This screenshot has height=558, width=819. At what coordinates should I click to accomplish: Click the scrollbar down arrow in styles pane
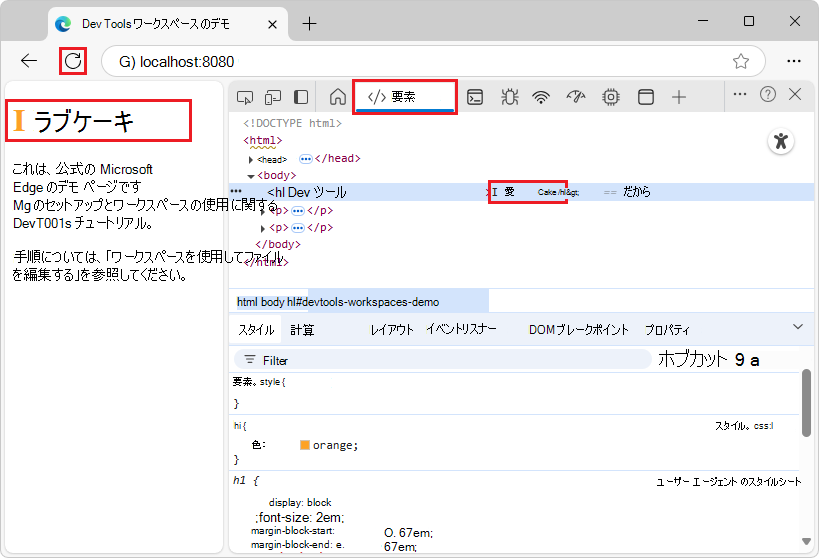point(806,541)
